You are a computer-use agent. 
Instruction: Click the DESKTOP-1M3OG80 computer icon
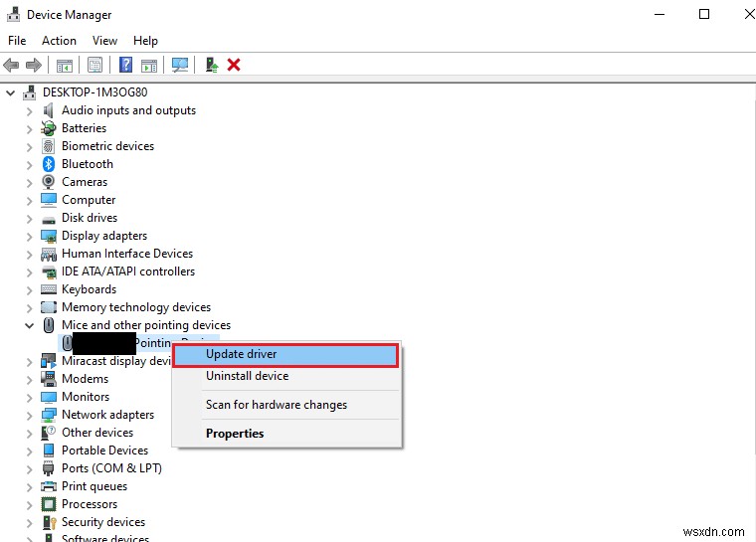click(30, 92)
